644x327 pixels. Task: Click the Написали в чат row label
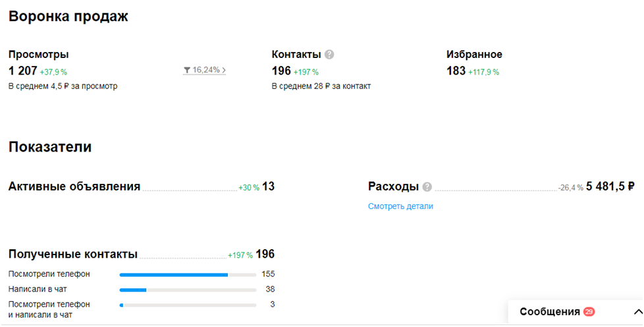coord(38,289)
